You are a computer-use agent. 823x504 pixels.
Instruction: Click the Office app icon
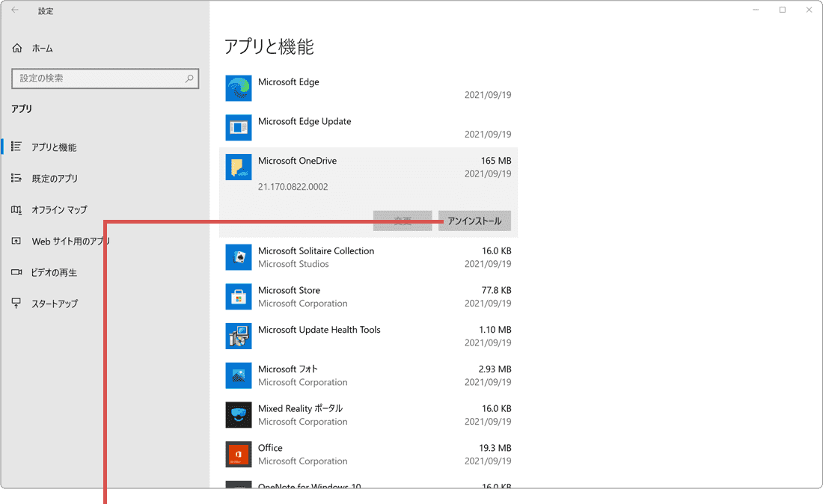(x=238, y=454)
